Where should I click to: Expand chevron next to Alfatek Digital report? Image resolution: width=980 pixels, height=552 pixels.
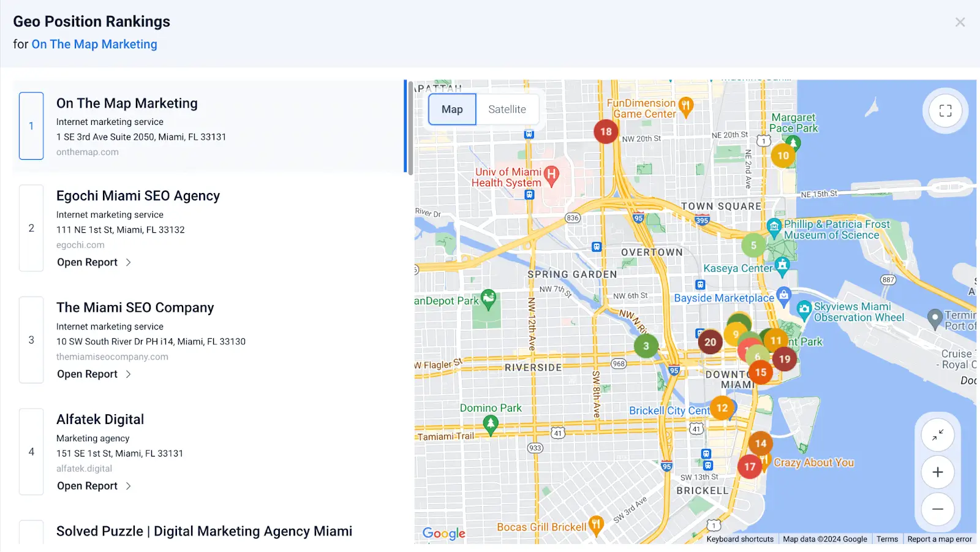(128, 486)
